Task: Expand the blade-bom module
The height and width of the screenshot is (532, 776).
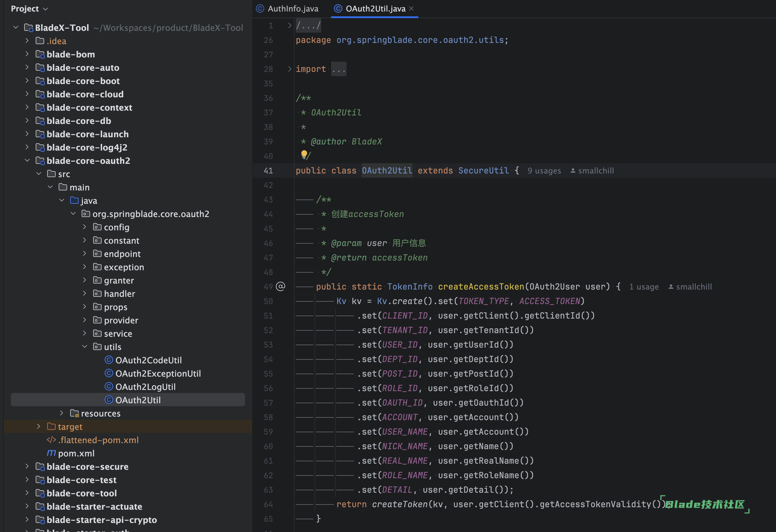Action: click(x=27, y=54)
